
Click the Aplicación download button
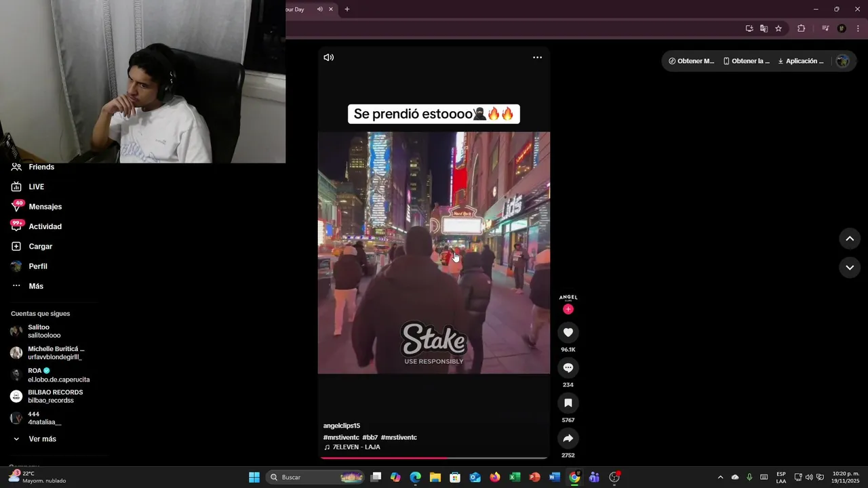801,61
